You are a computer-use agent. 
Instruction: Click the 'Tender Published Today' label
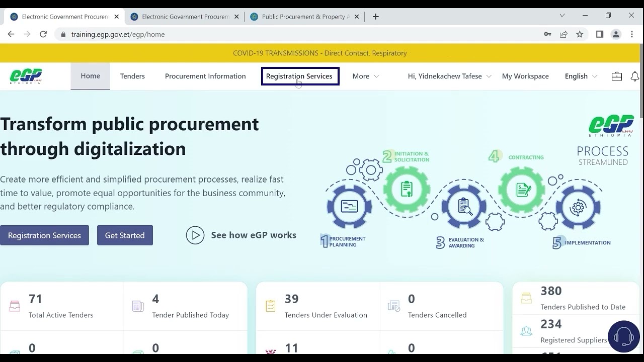pyautogui.click(x=191, y=315)
